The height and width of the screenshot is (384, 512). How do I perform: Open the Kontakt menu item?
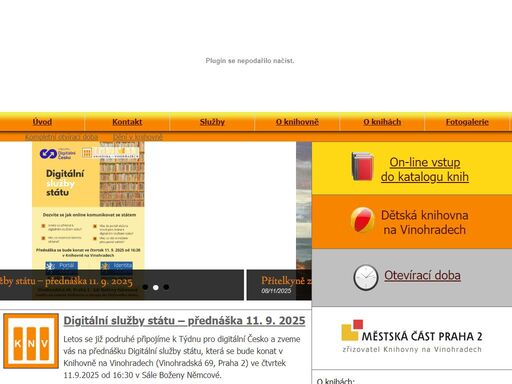tap(127, 122)
